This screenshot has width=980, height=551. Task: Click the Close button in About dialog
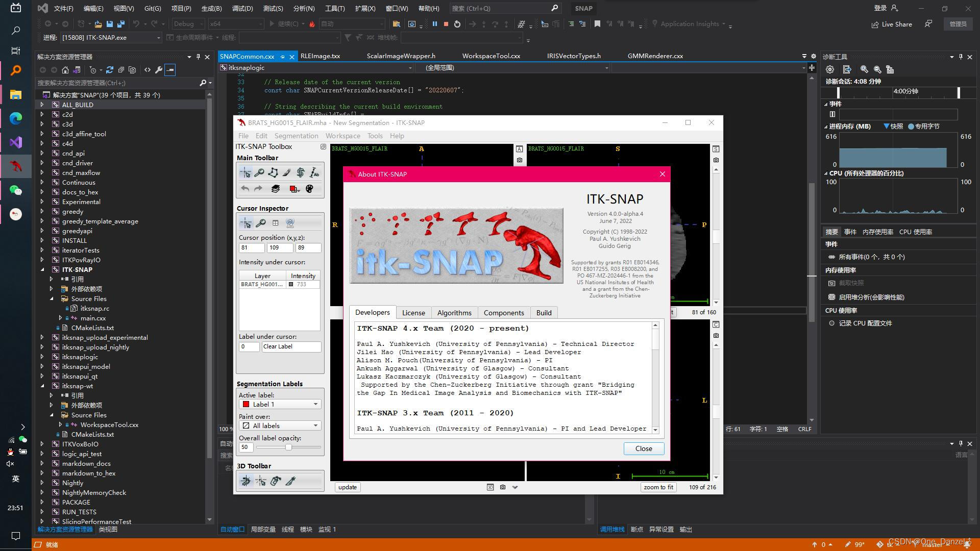643,448
